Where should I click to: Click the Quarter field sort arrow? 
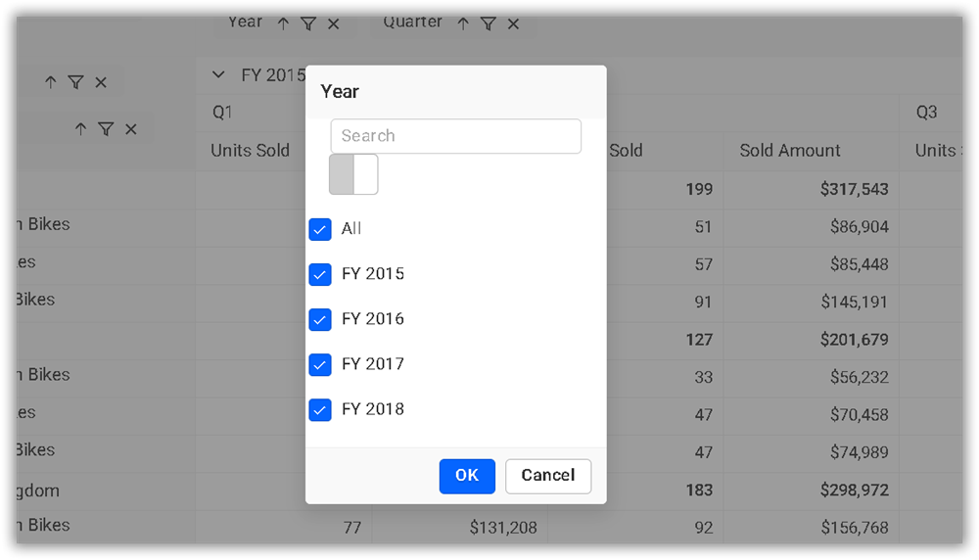click(463, 24)
